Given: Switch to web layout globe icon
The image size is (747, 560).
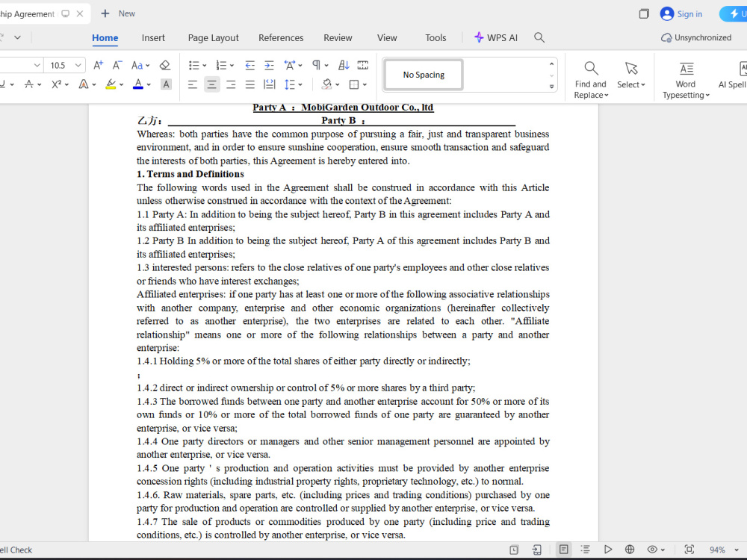Looking at the screenshot, I should pos(630,550).
